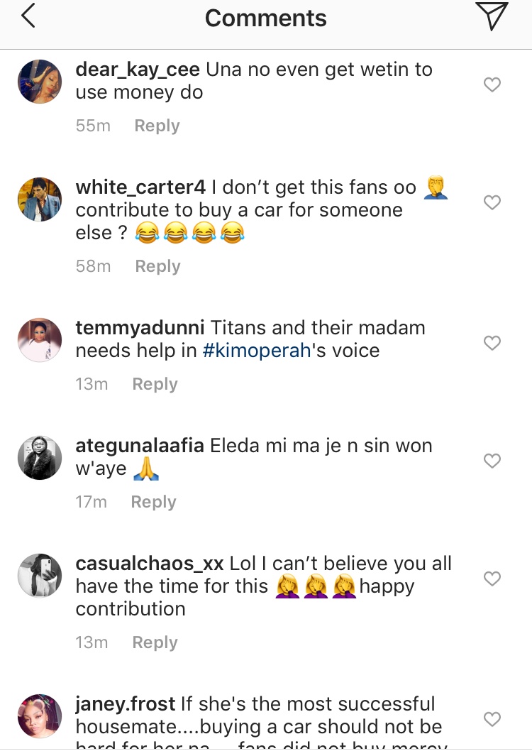Like dear_kay_cee's comment with the heart
The image size is (532, 756).
click(492, 84)
